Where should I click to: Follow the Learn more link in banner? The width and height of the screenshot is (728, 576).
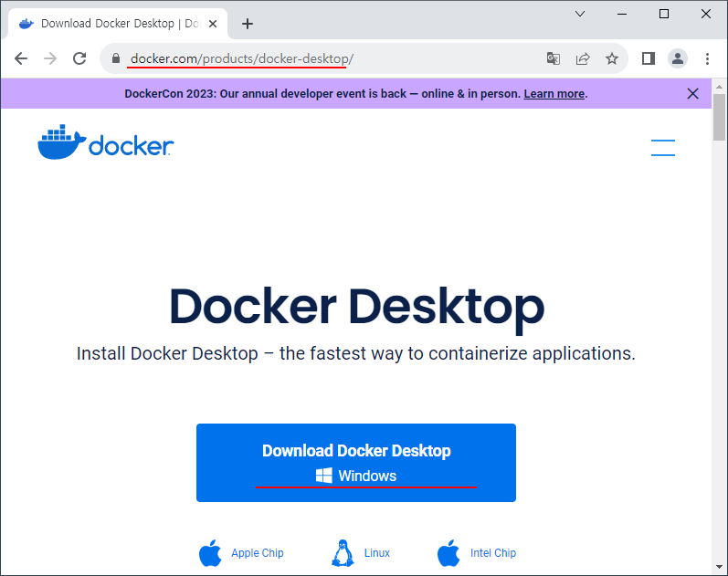coord(554,94)
